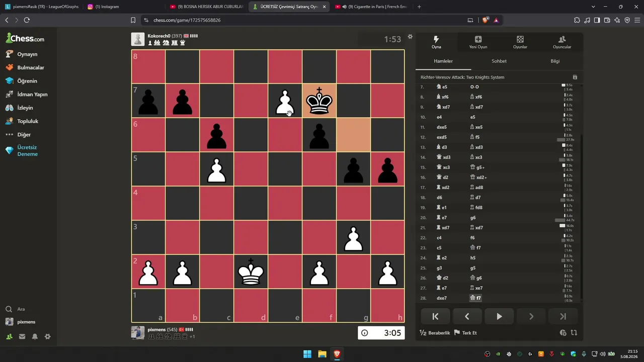644x362 pixels.
Task: Open Brave Leo AI sparkle icon
Action: (617, 20)
